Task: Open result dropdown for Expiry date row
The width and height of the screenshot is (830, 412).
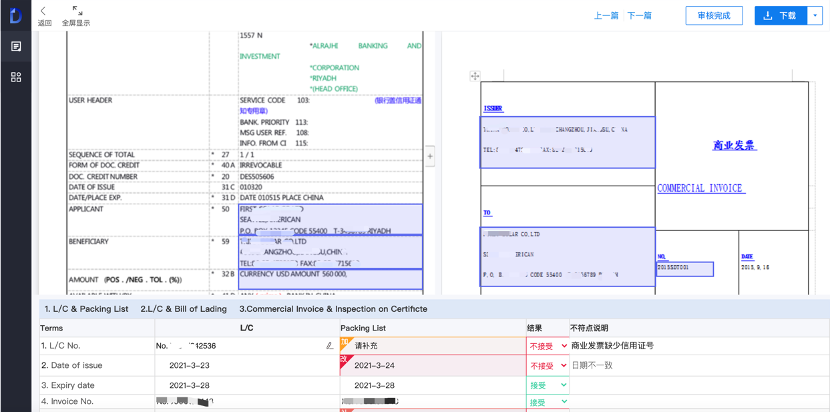Action: pos(548,385)
